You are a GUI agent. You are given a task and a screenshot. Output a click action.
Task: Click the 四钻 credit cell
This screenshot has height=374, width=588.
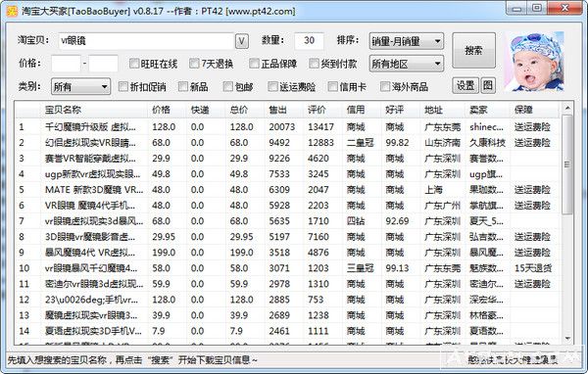[x=356, y=221]
